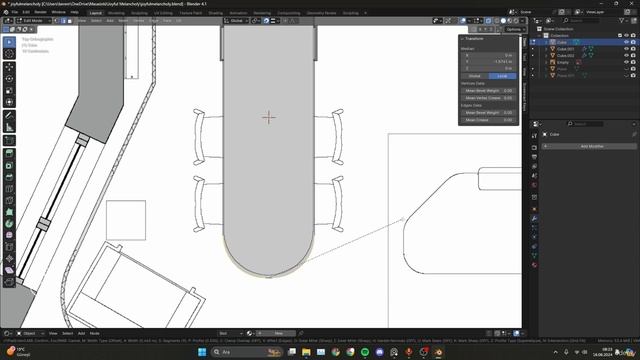The height and width of the screenshot is (360, 640).
Task: Open the Modifiers properties tab
Action: click(534, 219)
